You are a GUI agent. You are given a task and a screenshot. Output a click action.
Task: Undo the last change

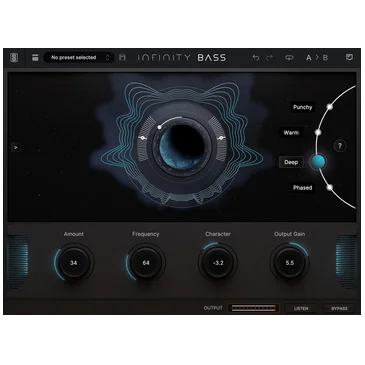pyautogui.click(x=256, y=58)
